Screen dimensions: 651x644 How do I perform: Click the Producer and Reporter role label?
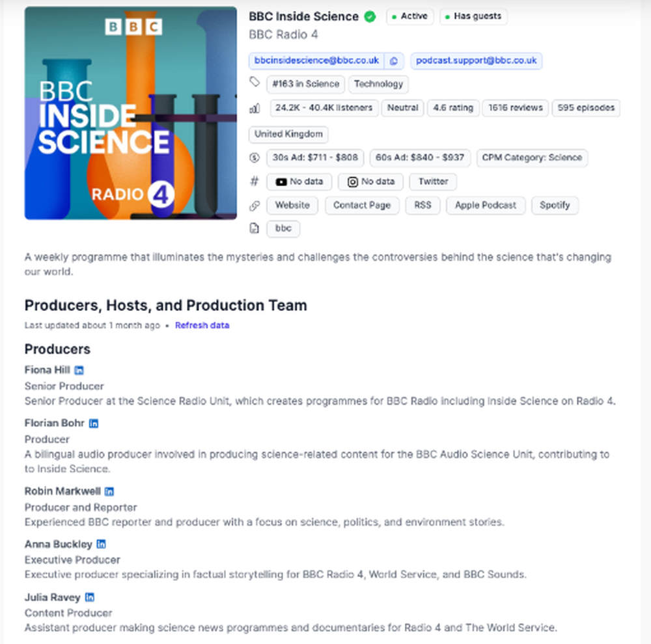pos(81,507)
